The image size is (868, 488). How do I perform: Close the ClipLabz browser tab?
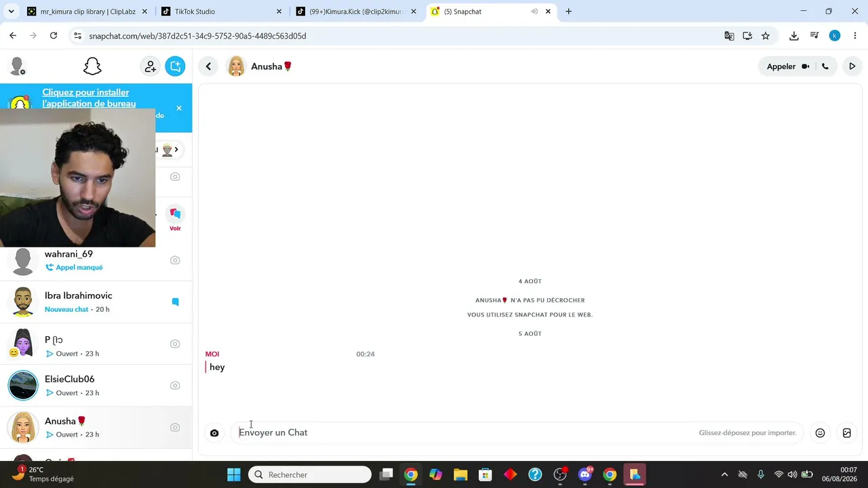144,12
